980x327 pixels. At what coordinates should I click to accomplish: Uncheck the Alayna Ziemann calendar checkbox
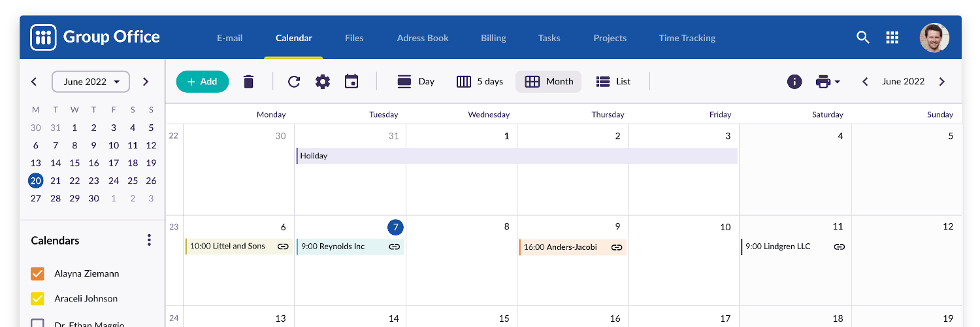(x=38, y=273)
